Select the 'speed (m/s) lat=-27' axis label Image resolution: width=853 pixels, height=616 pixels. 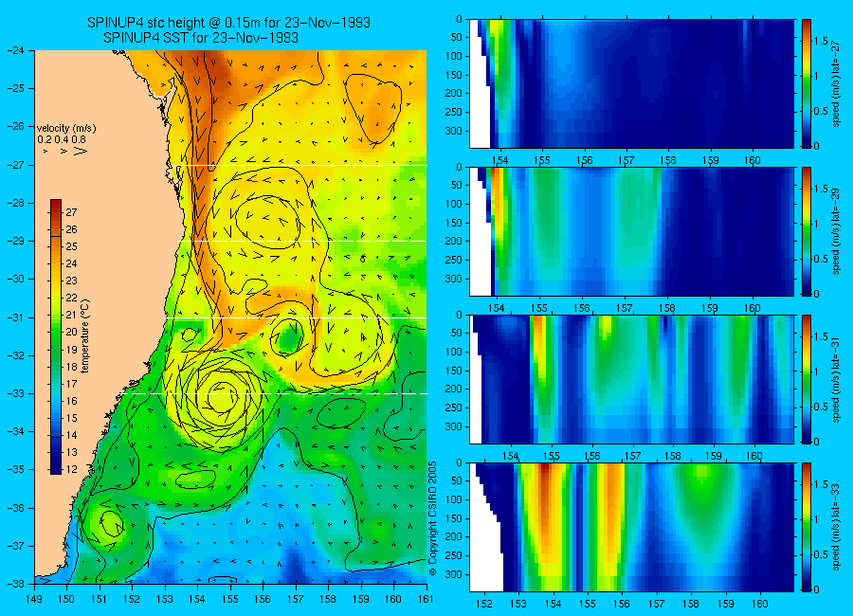[837, 83]
